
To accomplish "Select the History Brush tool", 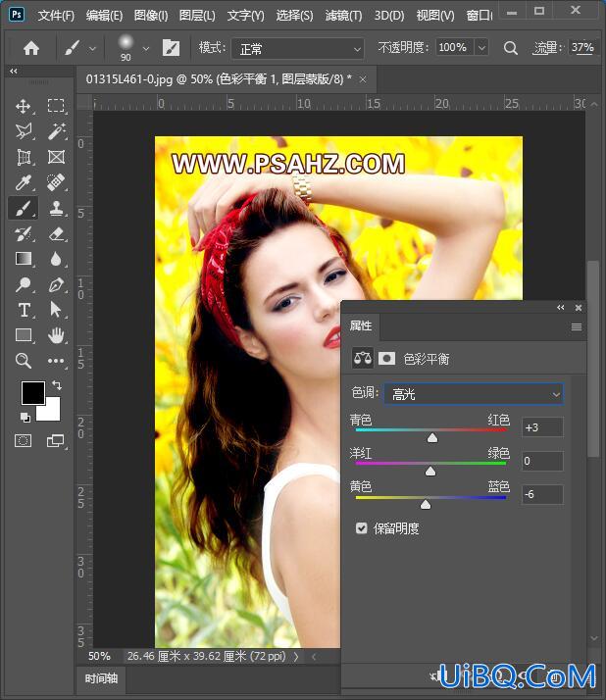I will [24, 233].
